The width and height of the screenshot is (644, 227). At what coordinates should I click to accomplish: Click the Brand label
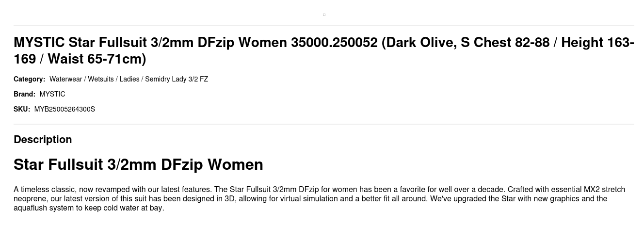tap(24, 94)
